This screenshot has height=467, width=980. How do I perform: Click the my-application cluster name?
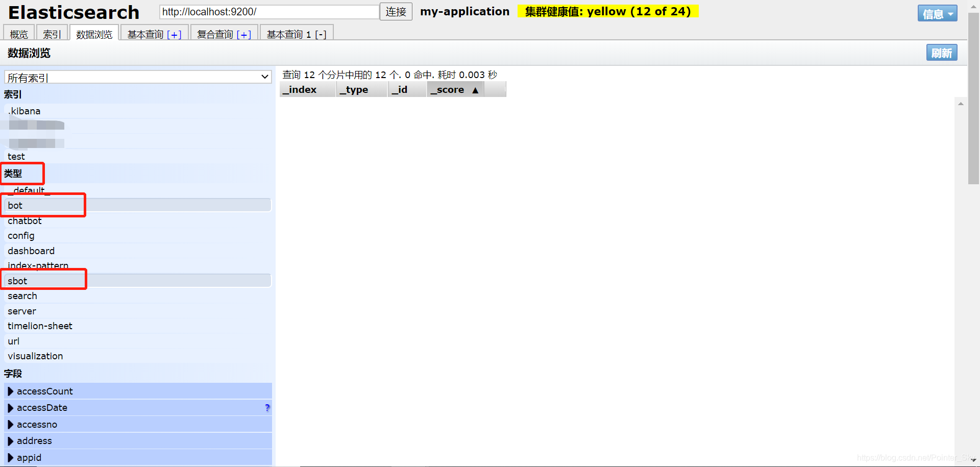pos(464,11)
